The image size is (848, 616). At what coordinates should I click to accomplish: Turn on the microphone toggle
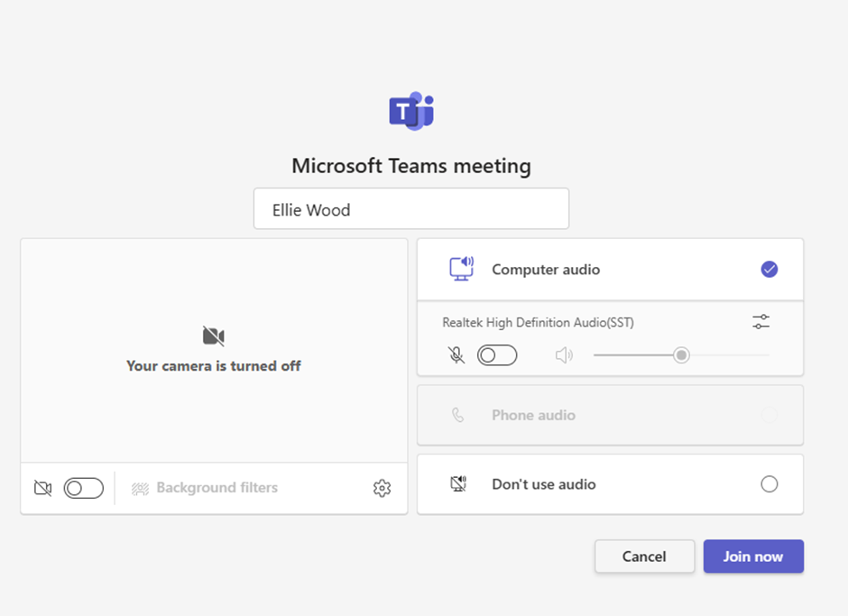(497, 355)
